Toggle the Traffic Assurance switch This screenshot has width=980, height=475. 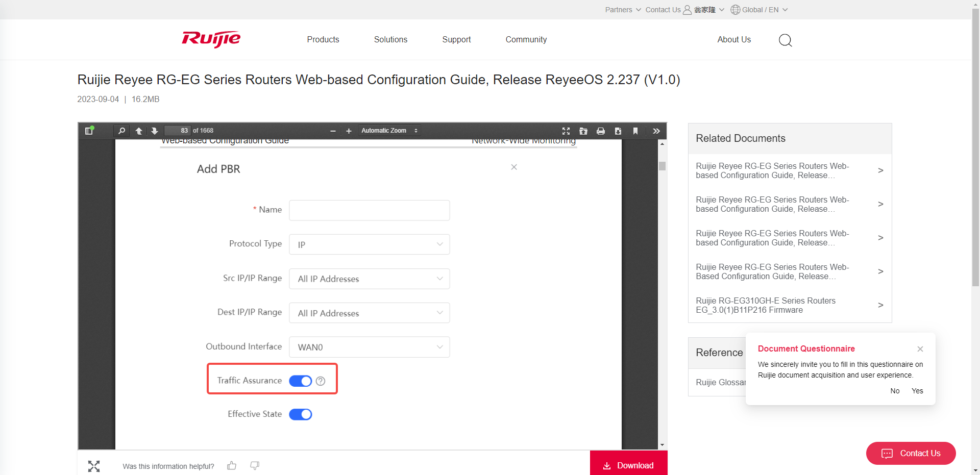[301, 381]
